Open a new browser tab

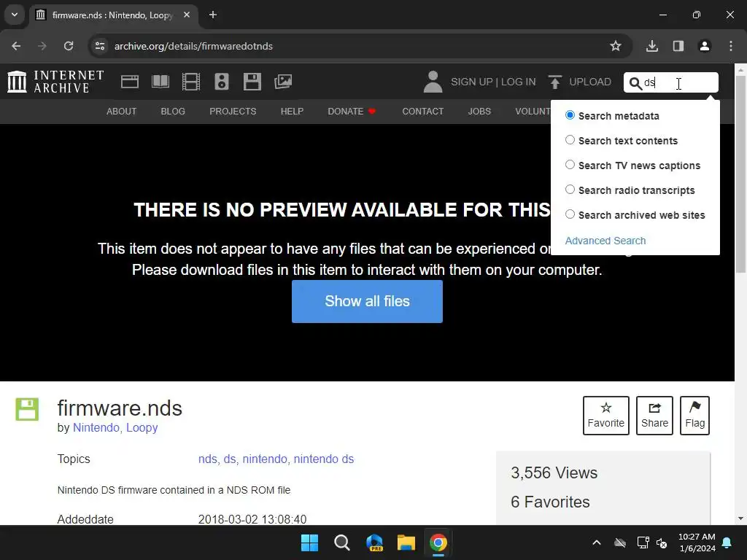tap(213, 15)
